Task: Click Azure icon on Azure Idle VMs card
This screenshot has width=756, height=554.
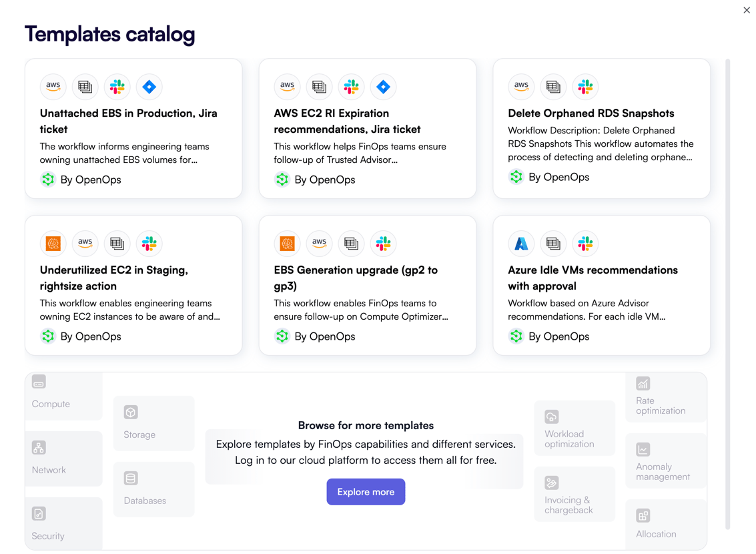Action: point(521,244)
